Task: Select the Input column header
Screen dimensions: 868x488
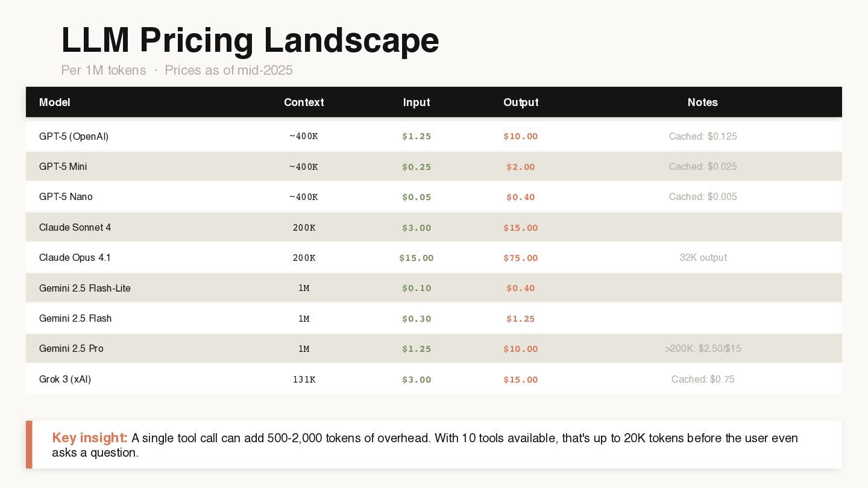Action: click(417, 102)
